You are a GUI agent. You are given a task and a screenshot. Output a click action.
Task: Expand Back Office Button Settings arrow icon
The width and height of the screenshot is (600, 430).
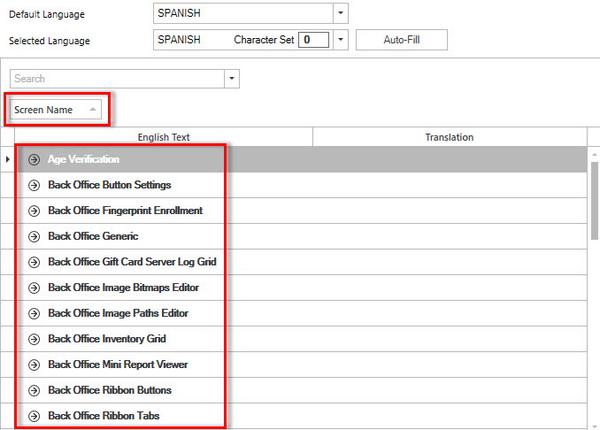click(34, 185)
